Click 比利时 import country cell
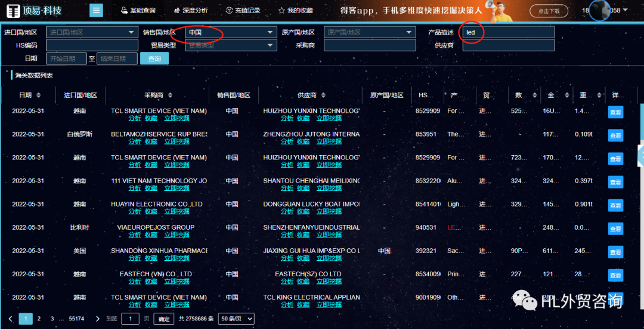 coord(80,227)
